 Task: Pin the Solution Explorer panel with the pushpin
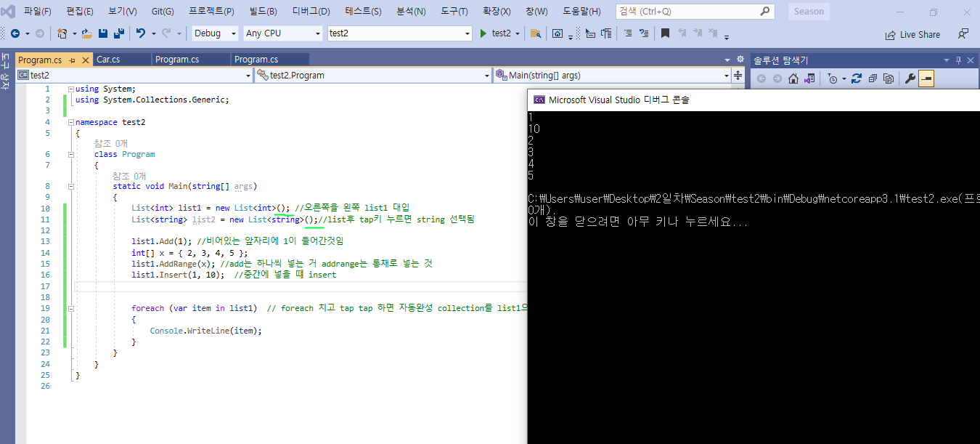click(958, 60)
